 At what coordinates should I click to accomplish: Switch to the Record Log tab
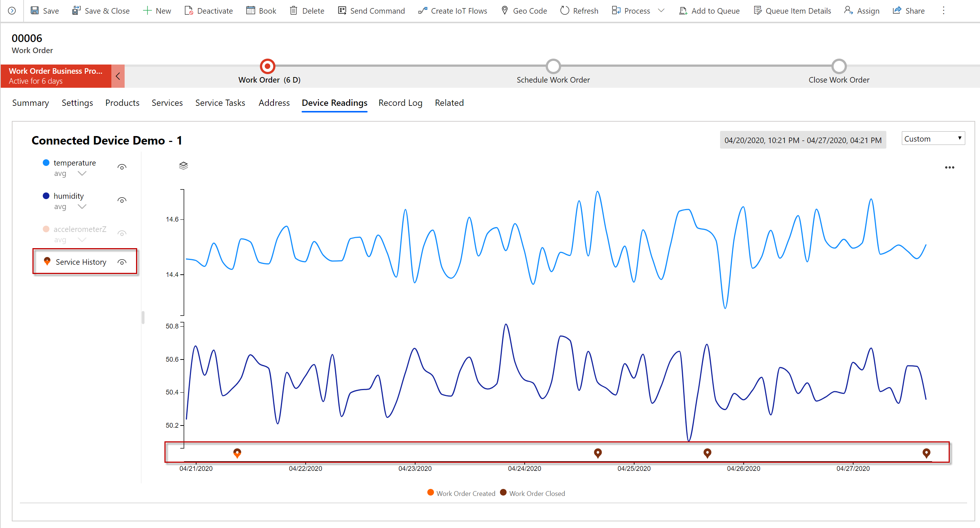(401, 103)
